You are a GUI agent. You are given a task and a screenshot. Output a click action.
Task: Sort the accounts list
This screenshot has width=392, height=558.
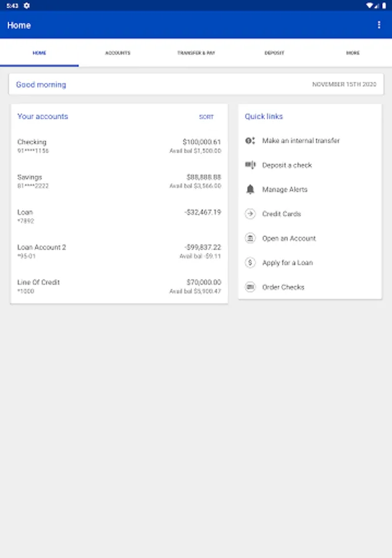click(206, 117)
